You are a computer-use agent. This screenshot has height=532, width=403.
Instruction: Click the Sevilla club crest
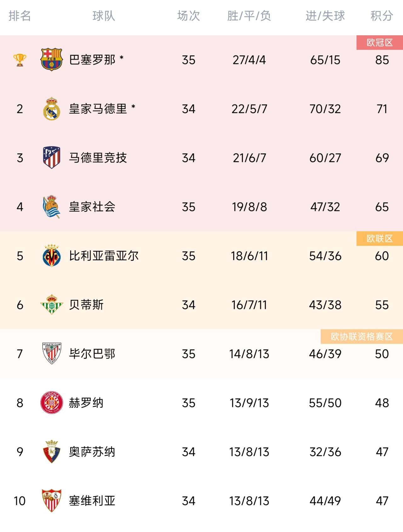(x=51, y=501)
